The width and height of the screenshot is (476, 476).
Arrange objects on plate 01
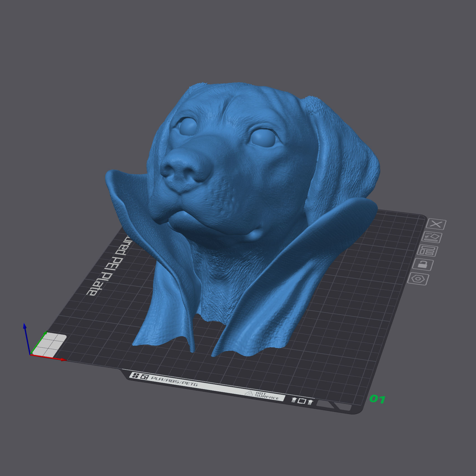[427, 251]
